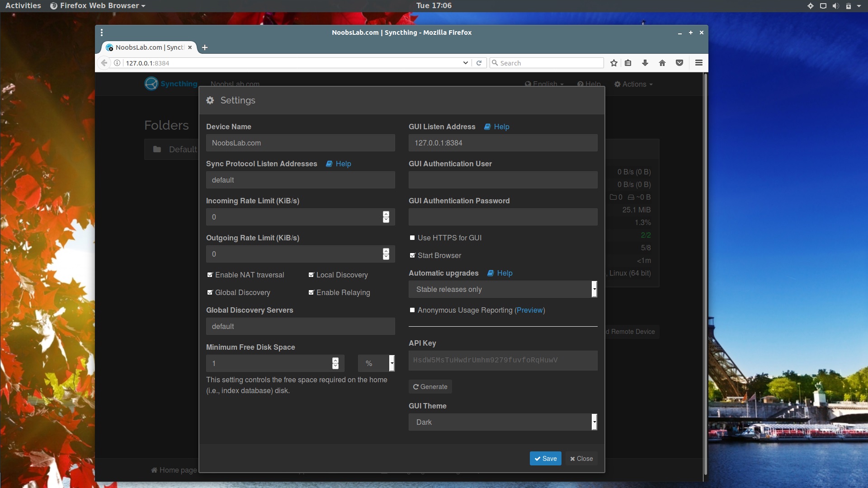Open Help link for Automatic upgrades
Image resolution: width=868 pixels, height=488 pixels.
tap(500, 273)
